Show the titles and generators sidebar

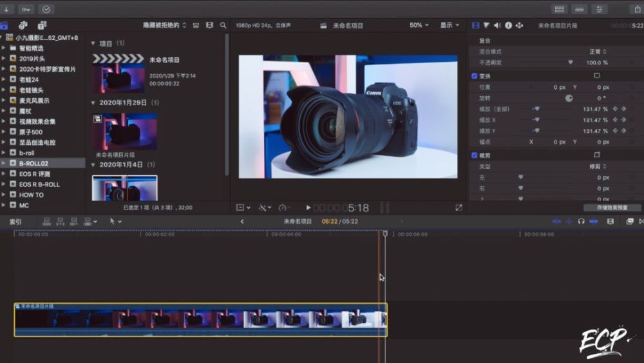pos(42,26)
